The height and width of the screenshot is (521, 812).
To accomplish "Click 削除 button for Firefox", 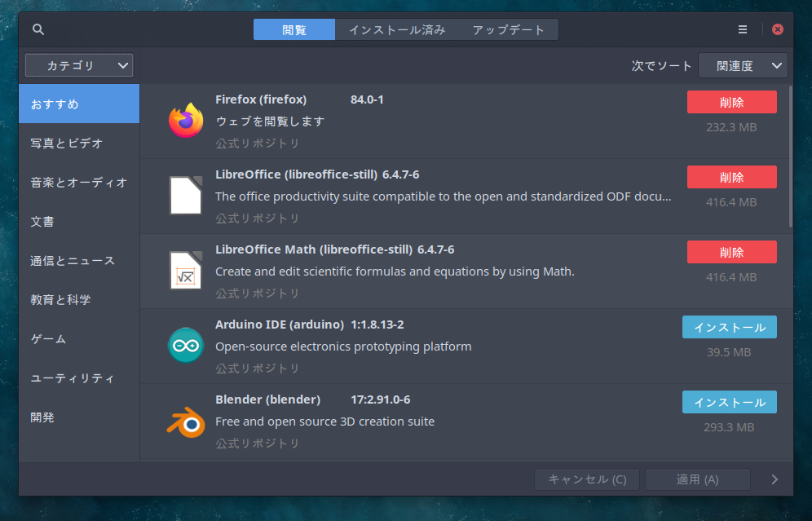I will (x=732, y=102).
